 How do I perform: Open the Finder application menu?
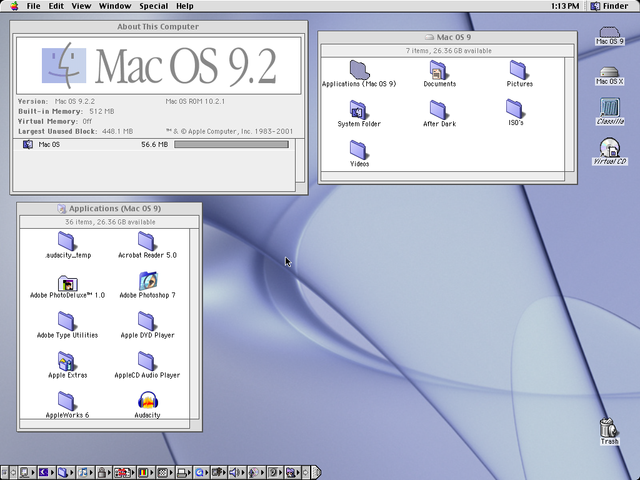(x=609, y=6)
